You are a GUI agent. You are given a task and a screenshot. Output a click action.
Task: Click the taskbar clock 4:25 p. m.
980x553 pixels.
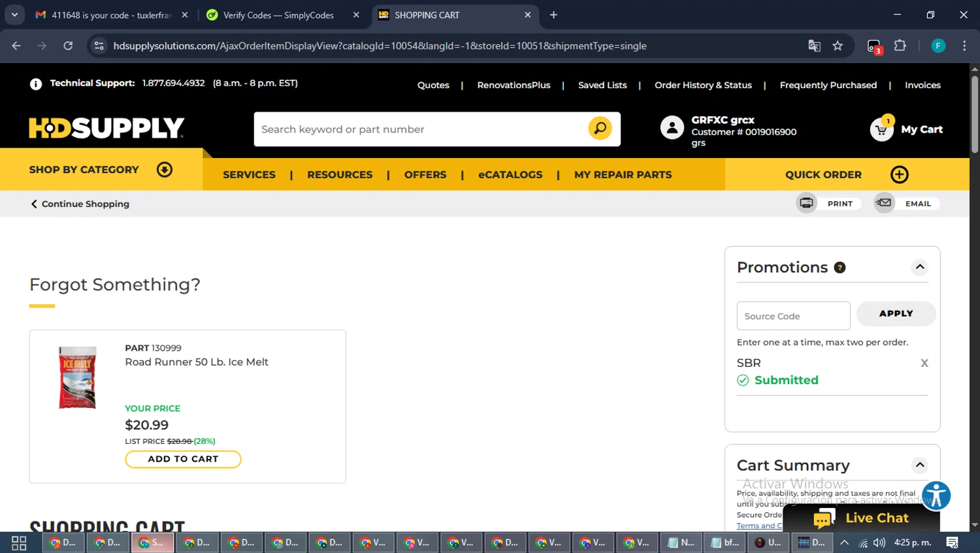[913, 543]
